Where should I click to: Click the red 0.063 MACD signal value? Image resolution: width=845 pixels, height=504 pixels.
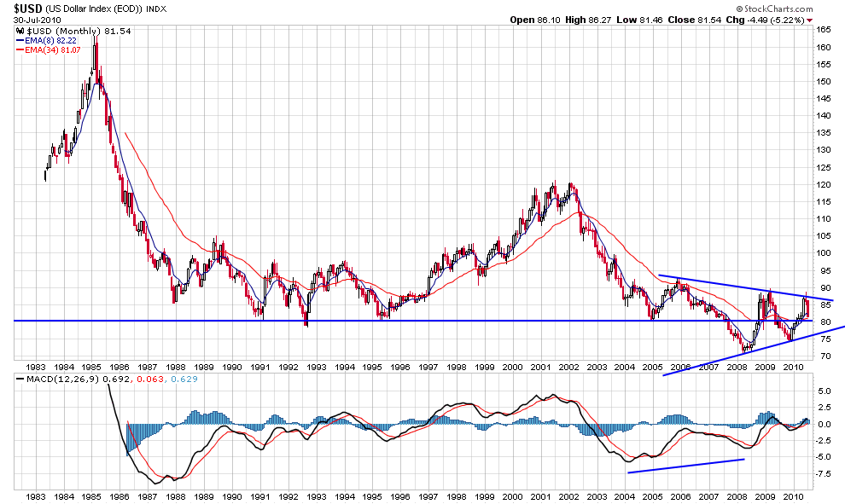pyautogui.click(x=151, y=379)
